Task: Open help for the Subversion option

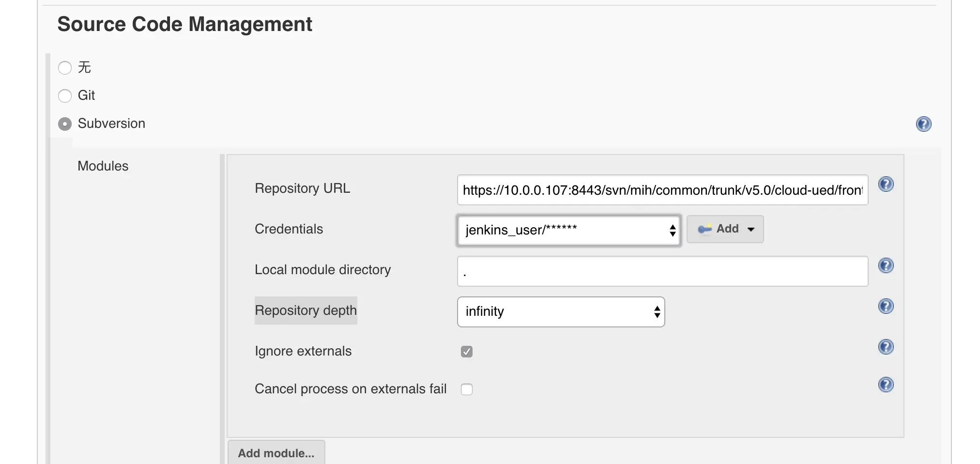Action: pos(923,124)
